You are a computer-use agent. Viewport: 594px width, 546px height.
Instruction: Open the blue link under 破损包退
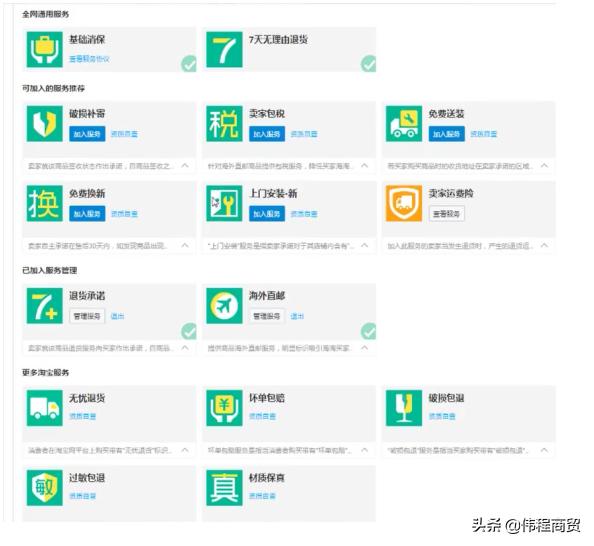point(442,416)
